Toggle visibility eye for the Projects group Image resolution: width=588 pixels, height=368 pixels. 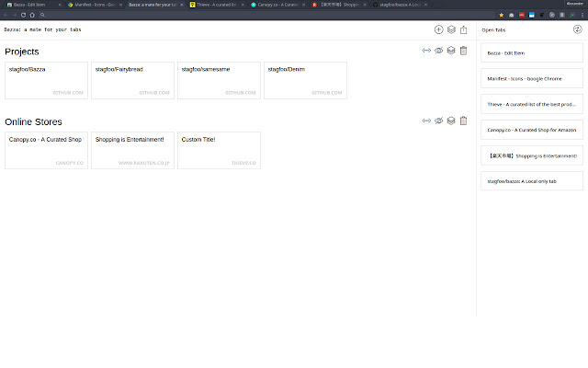click(x=439, y=51)
